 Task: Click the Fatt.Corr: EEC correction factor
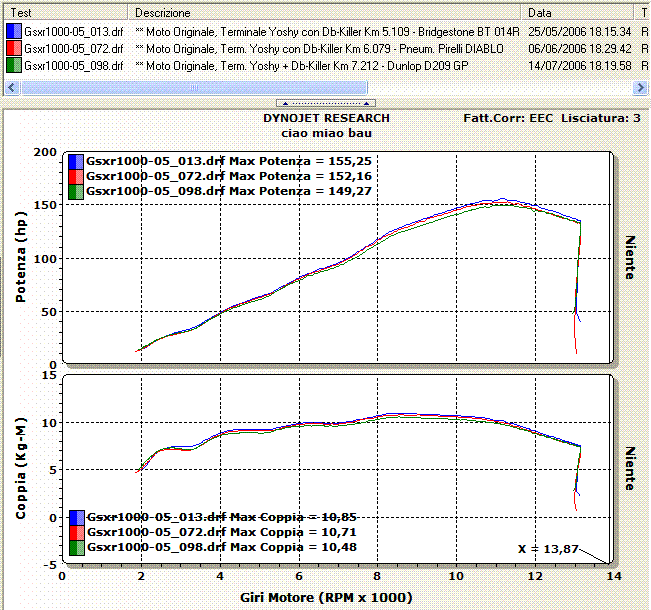[508, 118]
